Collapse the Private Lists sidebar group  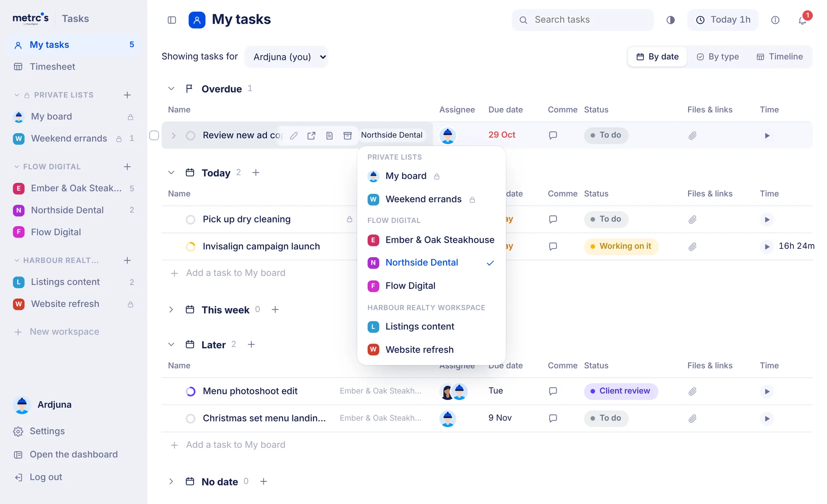17,95
